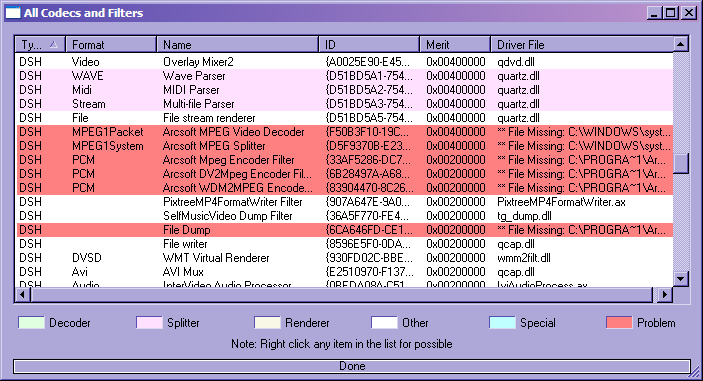Select the WMT Virtual Renderer row
The width and height of the screenshot is (703, 381).
click(x=345, y=258)
